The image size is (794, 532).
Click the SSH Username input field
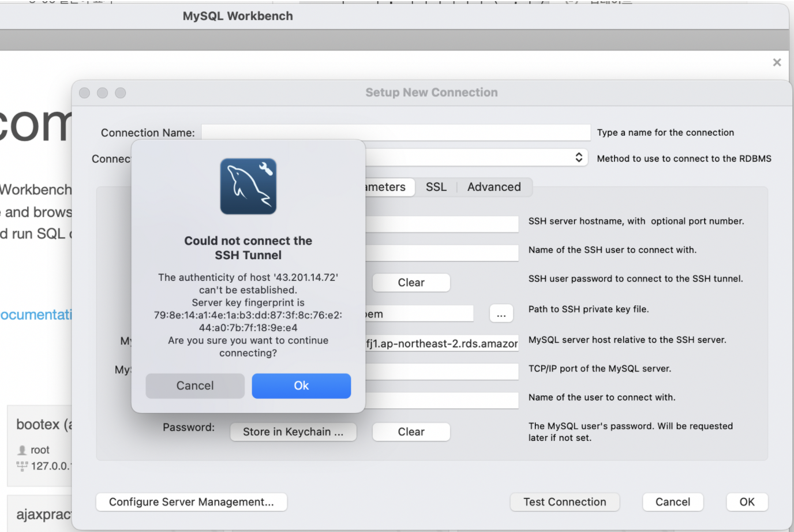coord(442,253)
